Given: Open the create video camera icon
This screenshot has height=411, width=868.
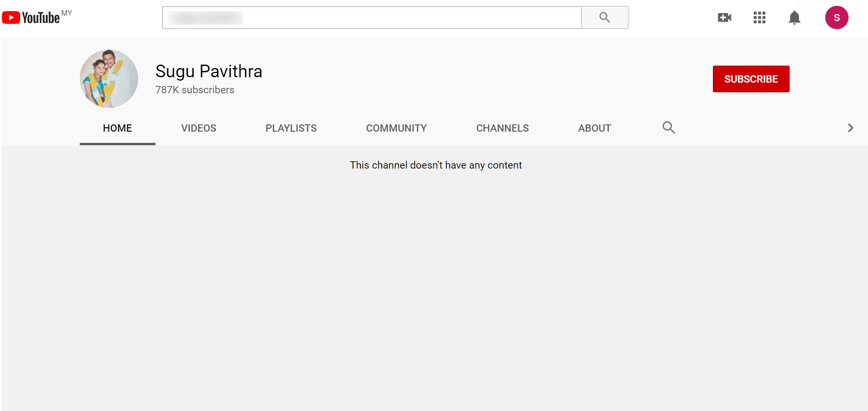Looking at the screenshot, I should point(725,18).
